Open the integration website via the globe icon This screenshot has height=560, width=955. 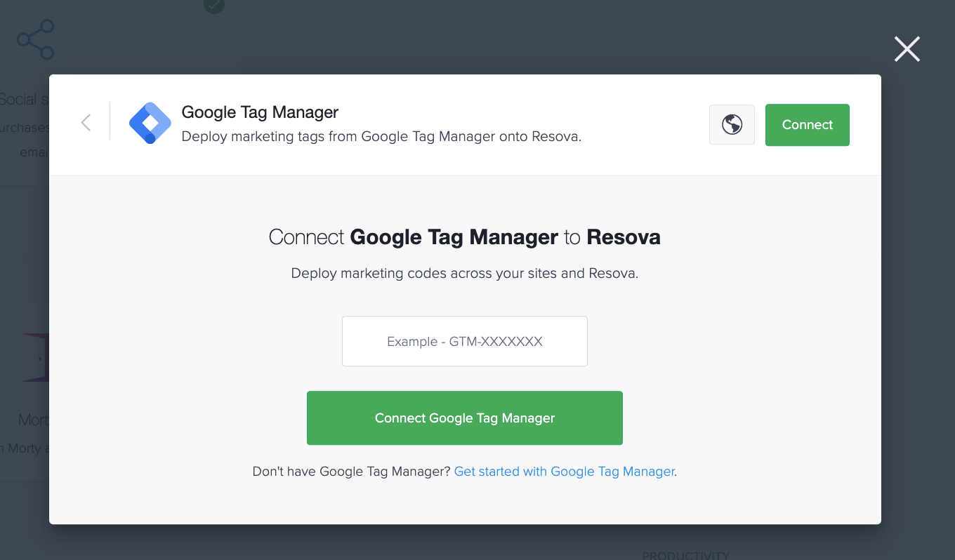(732, 125)
